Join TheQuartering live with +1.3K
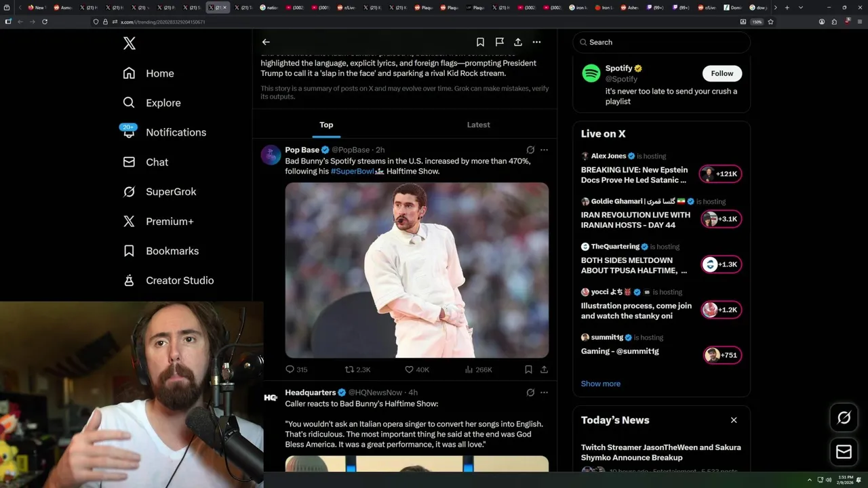This screenshot has height=488, width=868. [721, 264]
